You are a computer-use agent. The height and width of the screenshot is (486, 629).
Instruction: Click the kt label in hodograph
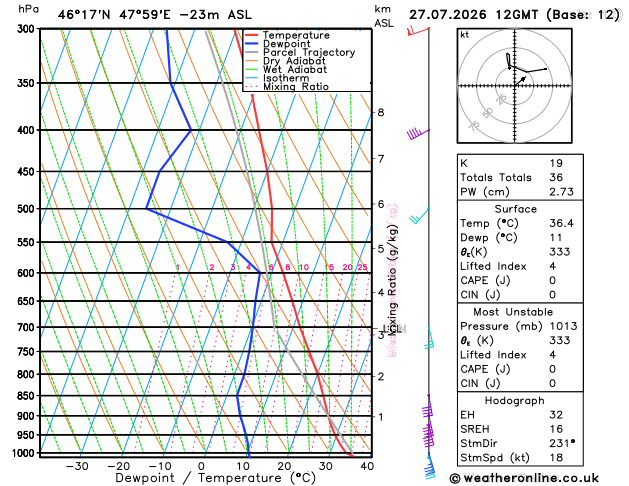(x=465, y=35)
